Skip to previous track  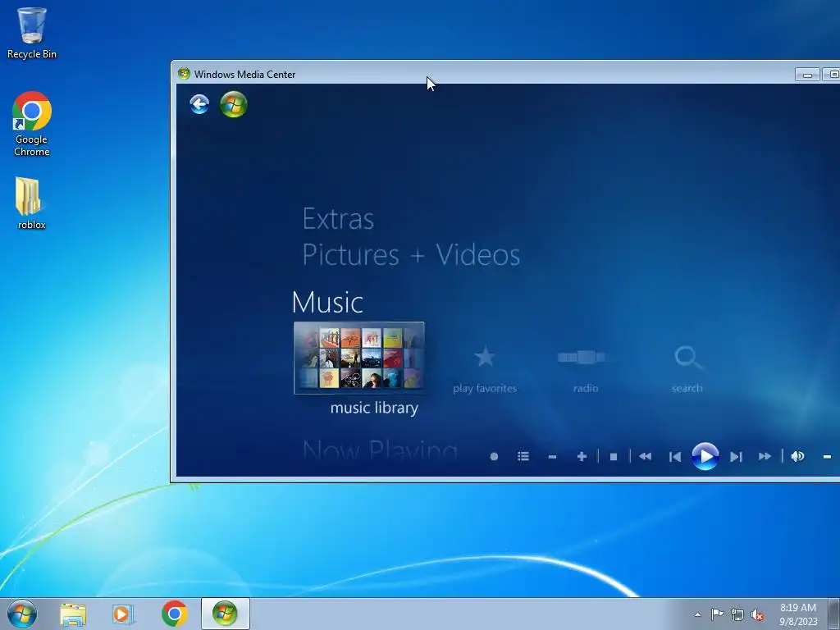(x=675, y=456)
